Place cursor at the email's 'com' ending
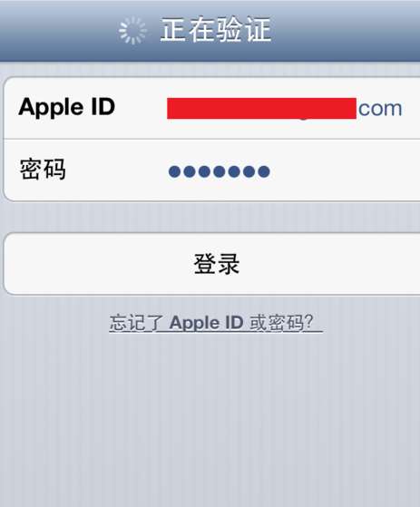Screen dimensions: 420x507 [380, 109]
